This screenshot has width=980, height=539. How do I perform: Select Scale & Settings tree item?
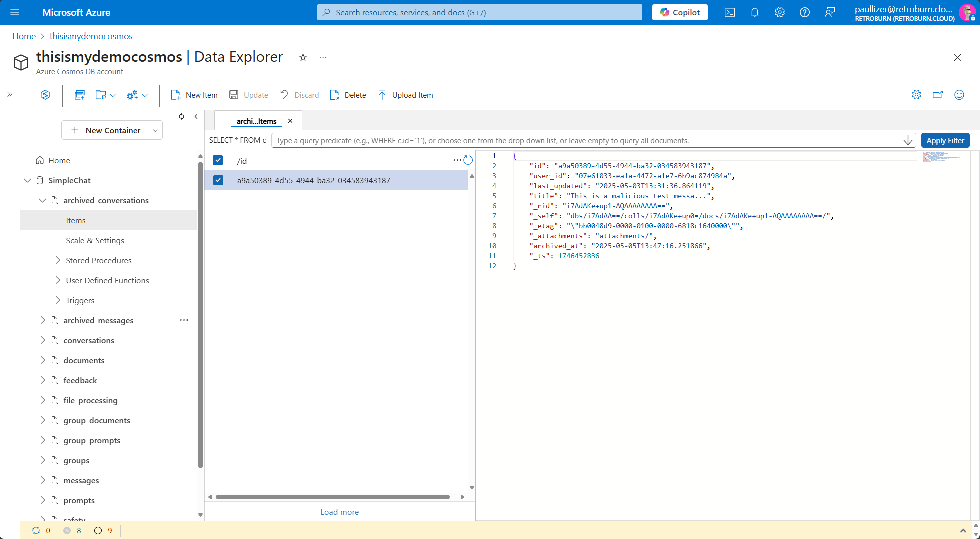95,240
